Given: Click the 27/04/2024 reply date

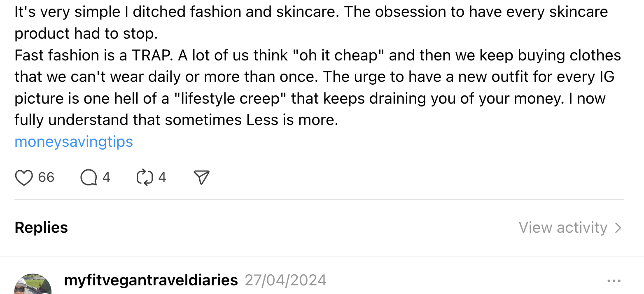Looking at the screenshot, I should (285, 280).
